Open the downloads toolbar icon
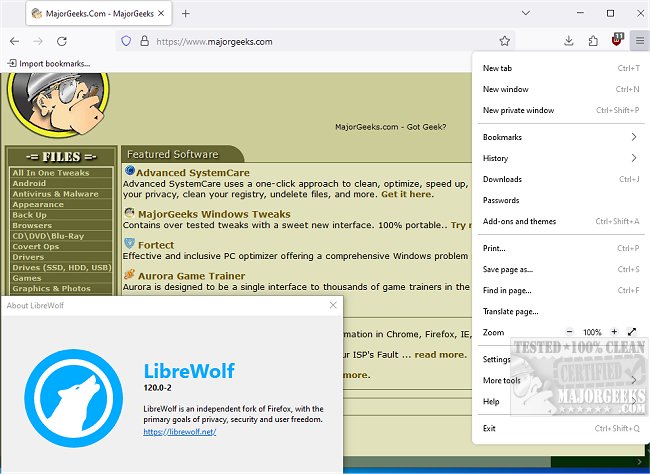 coord(568,41)
